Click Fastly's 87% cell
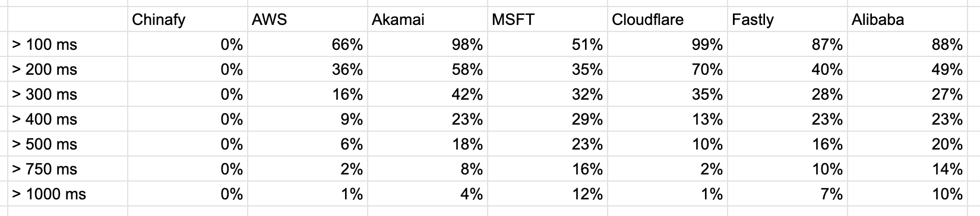 coord(787,45)
